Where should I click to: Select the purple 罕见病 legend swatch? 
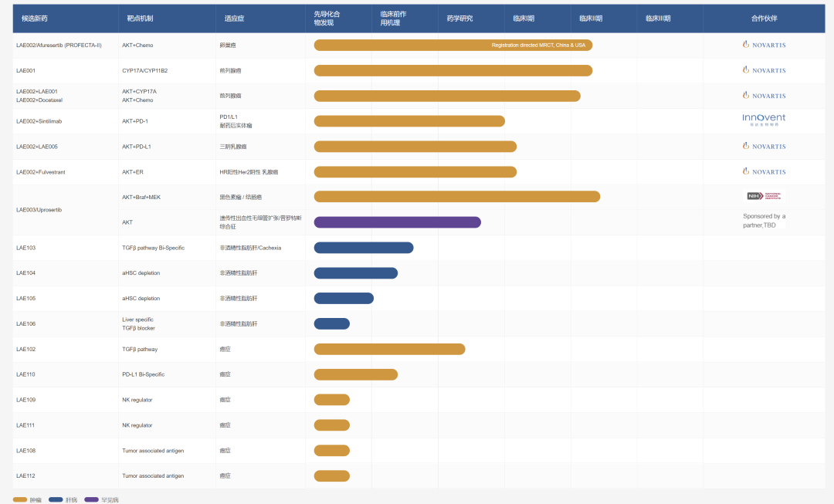(x=91, y=499)
